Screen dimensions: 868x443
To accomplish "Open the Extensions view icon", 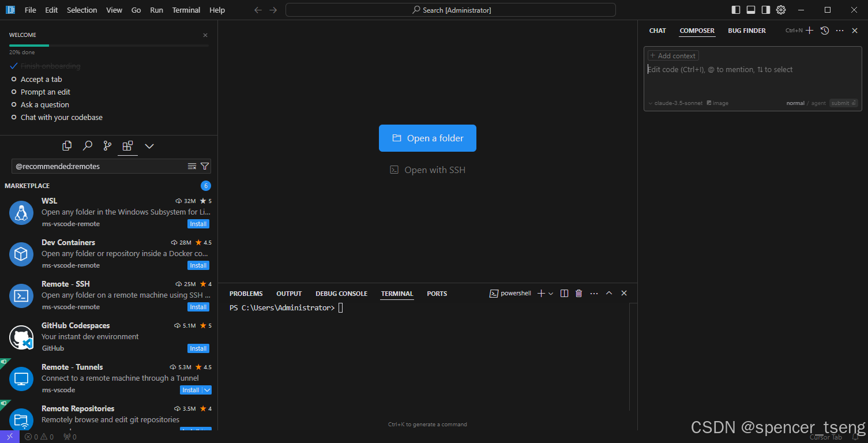I will 127,146.
